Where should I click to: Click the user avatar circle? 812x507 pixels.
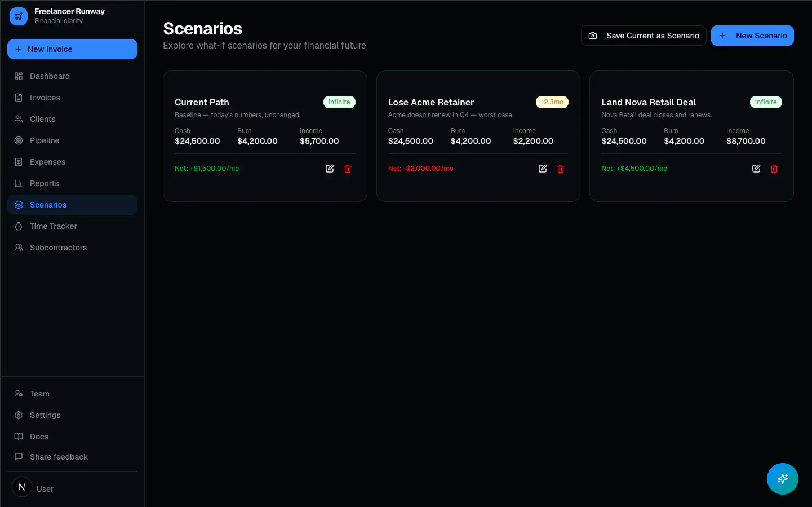(x=22, y=487)
